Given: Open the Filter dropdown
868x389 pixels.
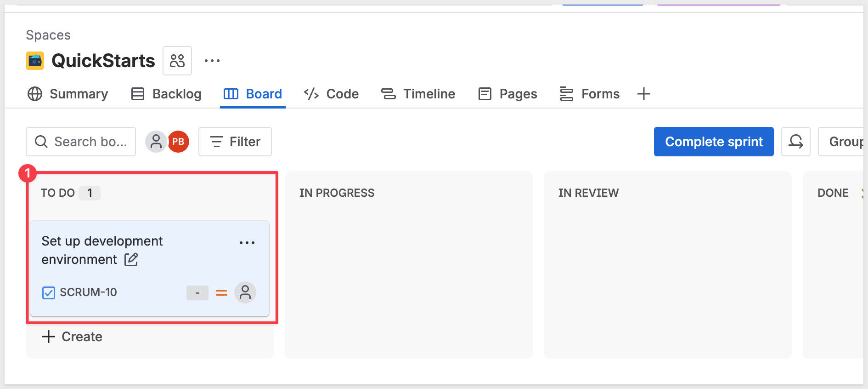Looking at the screenshot, I should click(x=235, y=142).
